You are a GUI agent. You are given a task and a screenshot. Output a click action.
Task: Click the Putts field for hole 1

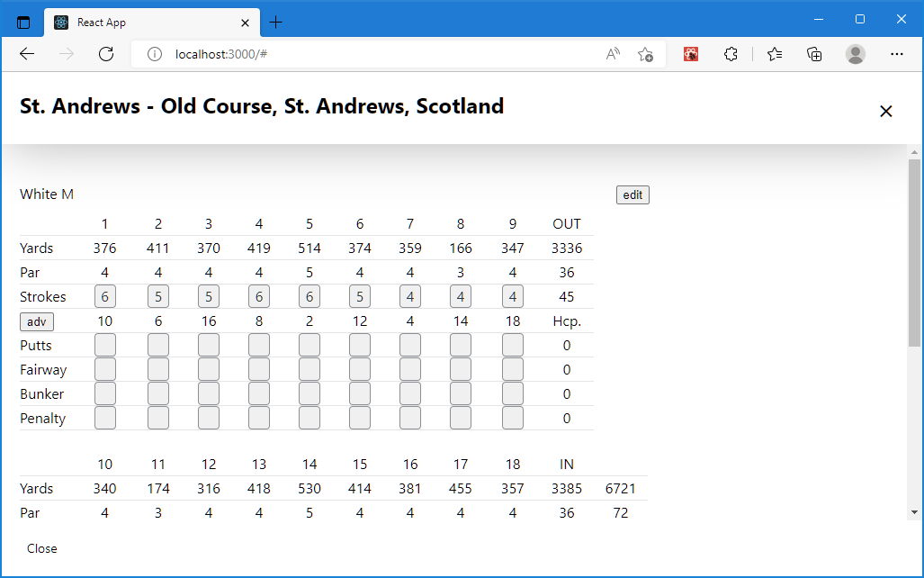pyautogui.click(x=105, y=345)
